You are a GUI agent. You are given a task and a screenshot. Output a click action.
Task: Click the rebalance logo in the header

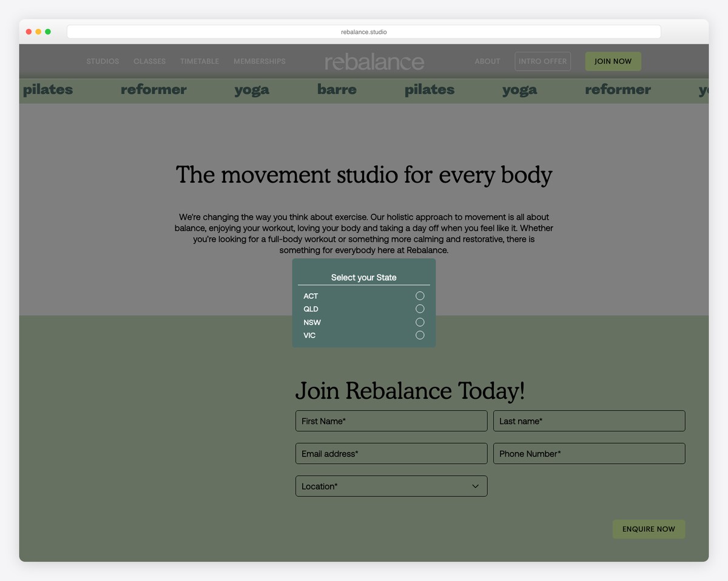click(x=374, y=61)
